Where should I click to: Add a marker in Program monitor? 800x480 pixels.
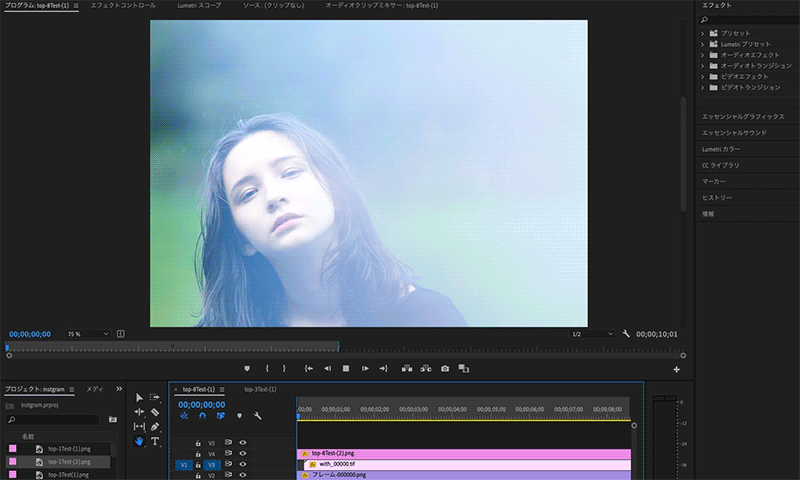tap(247, 368)
